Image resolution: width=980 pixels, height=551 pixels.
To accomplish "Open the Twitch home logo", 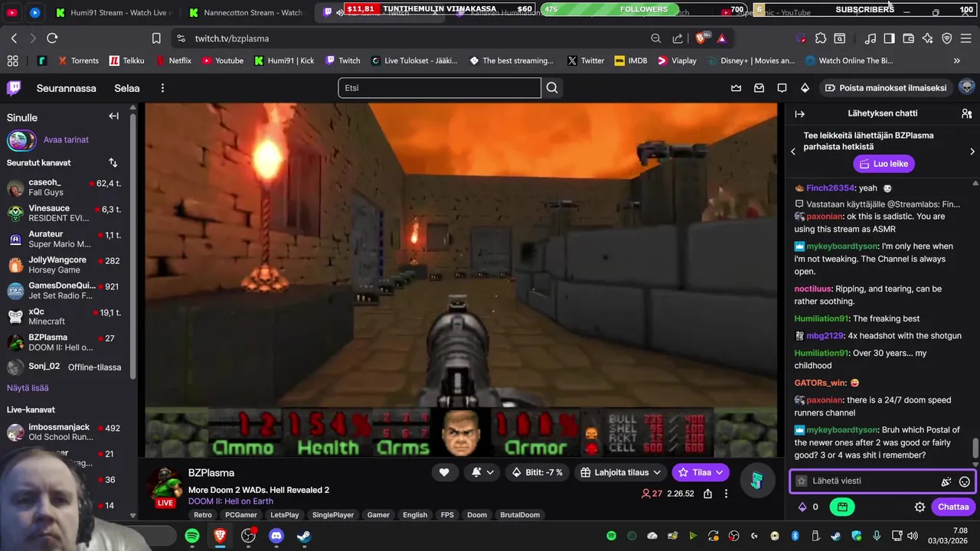I will click(x=14, y=88).
